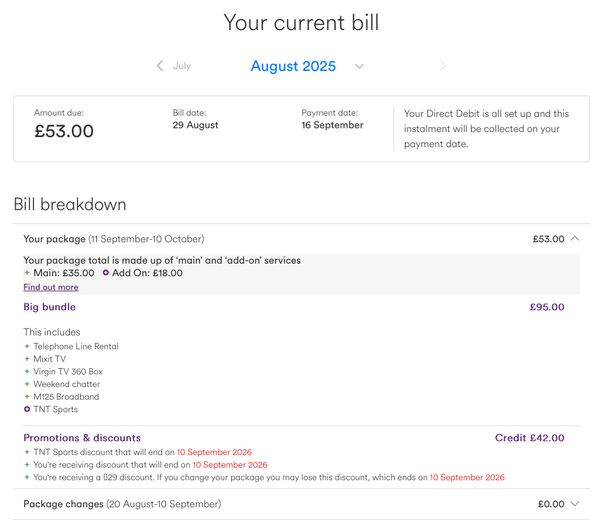Click the plus icon next to Virgin TV 360 Box
Viewport: 600px width, 526px height.
[27, 371]
